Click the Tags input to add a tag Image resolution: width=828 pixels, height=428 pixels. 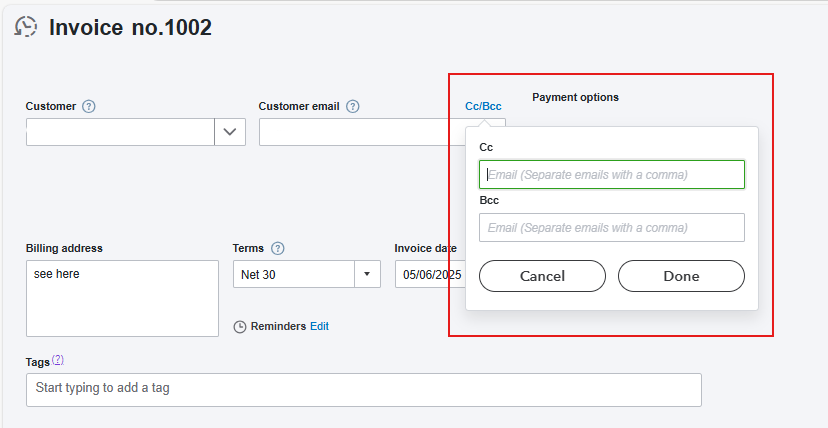(364, 390)
